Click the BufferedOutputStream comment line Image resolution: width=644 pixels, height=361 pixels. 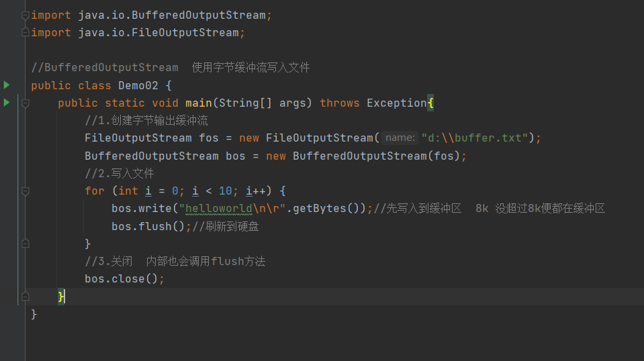[x=171, y=67]
